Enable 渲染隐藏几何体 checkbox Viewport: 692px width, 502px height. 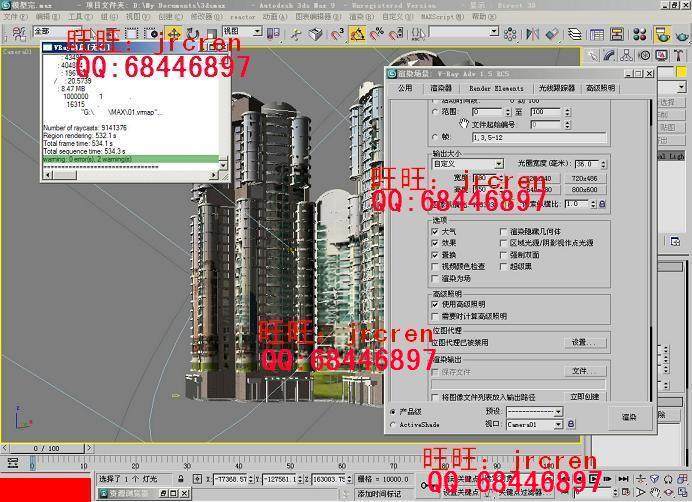pos(503,231)
